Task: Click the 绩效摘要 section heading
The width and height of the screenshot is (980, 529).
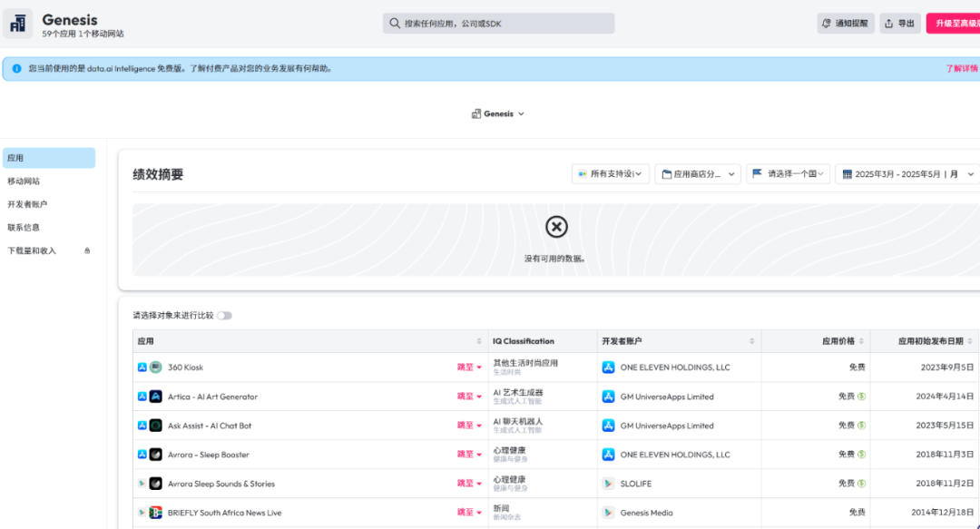Action: coord(158,174)
